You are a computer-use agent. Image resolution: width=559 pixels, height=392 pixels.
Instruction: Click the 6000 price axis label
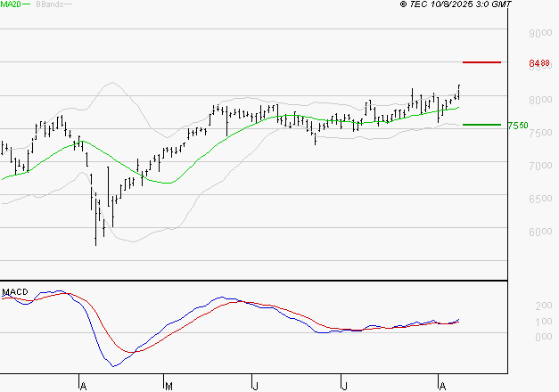pyautogui.click(x=540, y=232)
